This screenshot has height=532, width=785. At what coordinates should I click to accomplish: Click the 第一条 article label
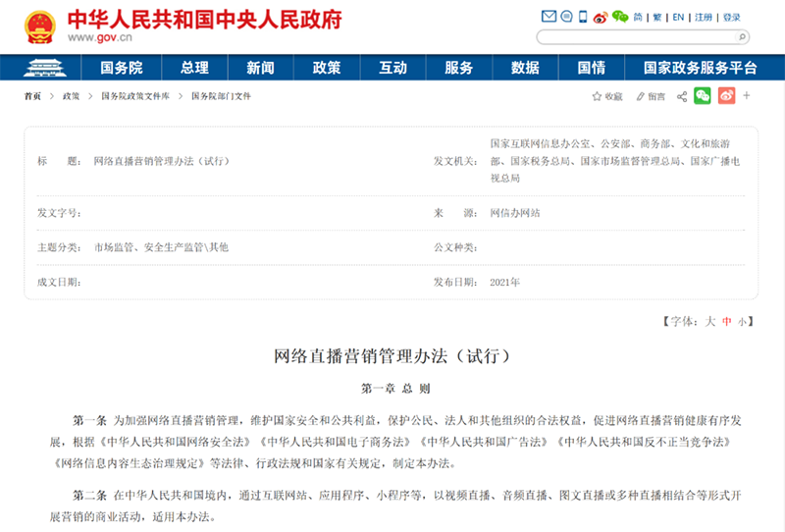tap(89, 420)
